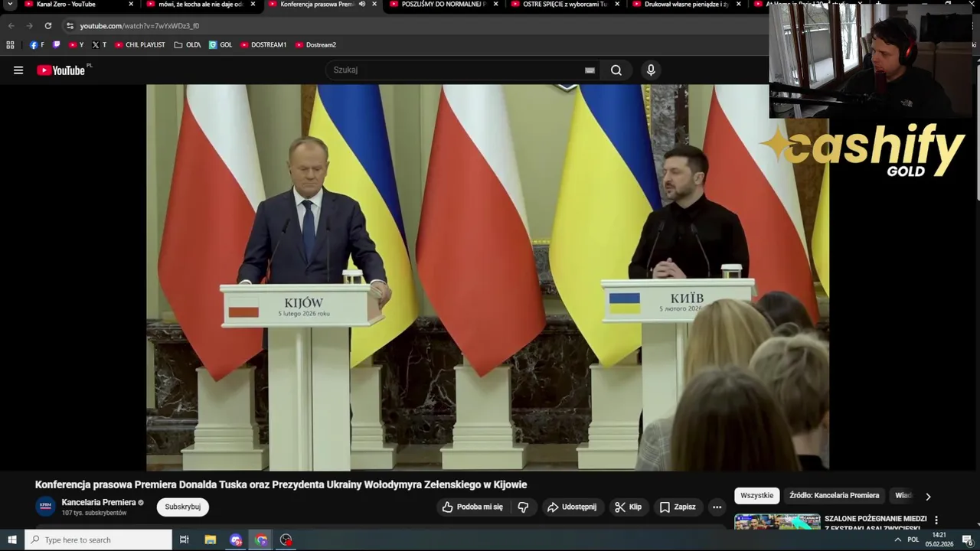Switch to the POSZLIŚMY DO NORMALNEJ tab
The width and height of the screenshot is (980, 551).
pos(444,4)
